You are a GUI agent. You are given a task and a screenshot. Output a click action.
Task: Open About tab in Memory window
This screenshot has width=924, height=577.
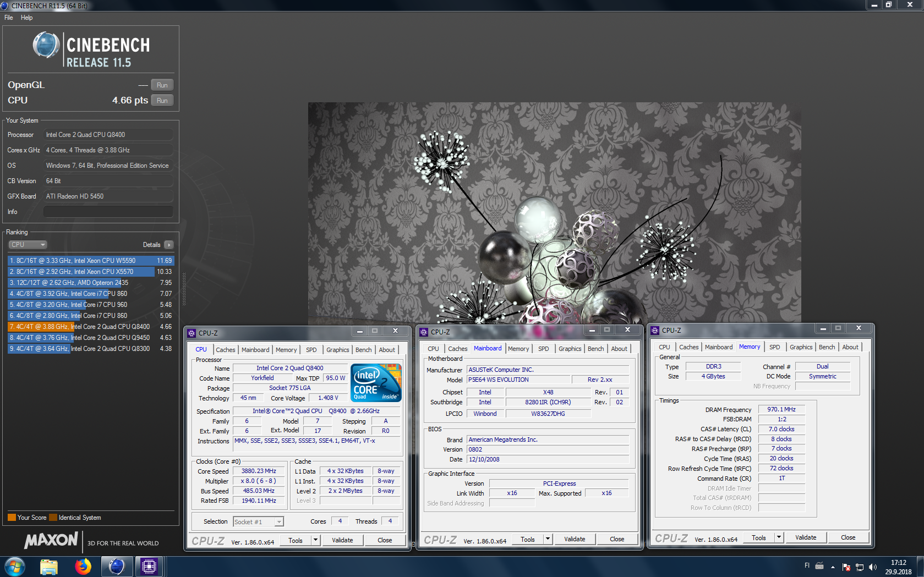(850, 347)
